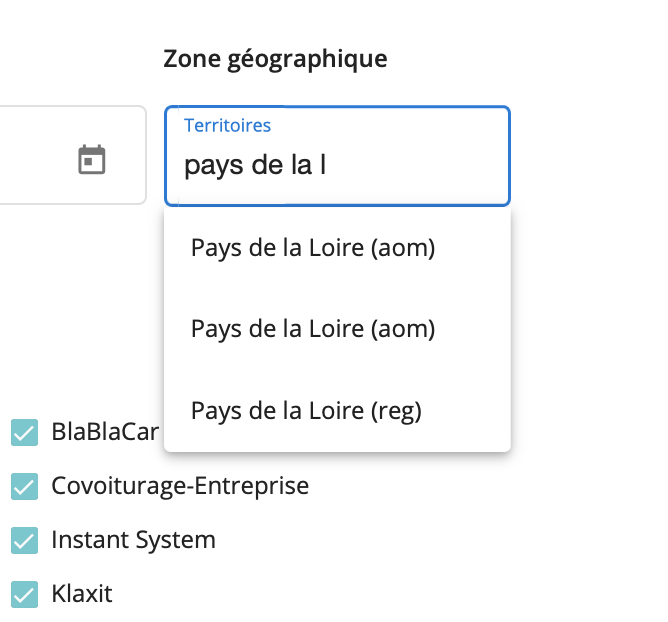Click the date field beside Territoires
Screen dimensions: 668x622
72,155
